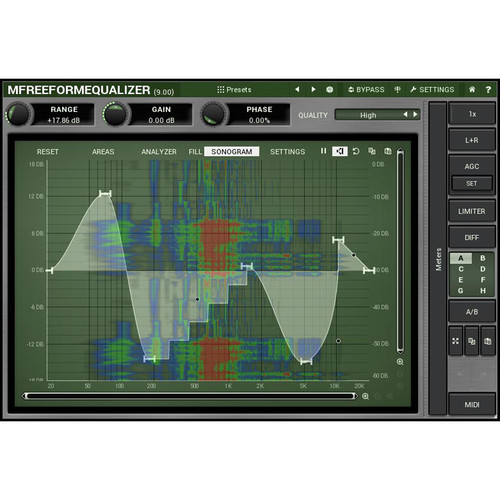Click the icon between BYPASS and SETTINGS
Screen dimensions: 500x500
[x=397, y=89]
